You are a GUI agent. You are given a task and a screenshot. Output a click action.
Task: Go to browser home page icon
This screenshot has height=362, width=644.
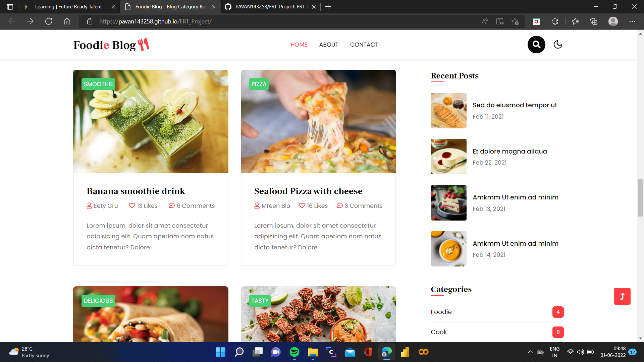coord(67,21)
